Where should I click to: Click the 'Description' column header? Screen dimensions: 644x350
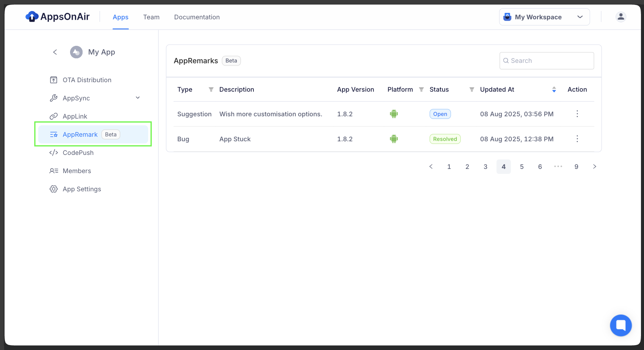[x=237, y=89]
